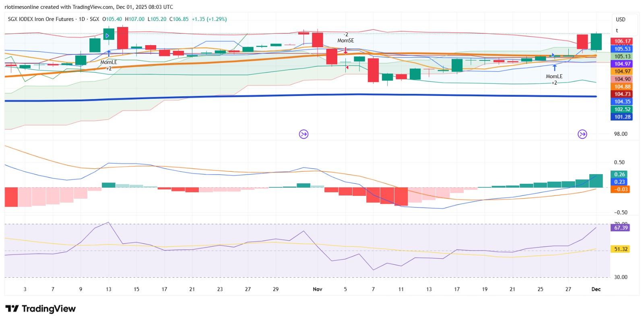Select the MomSE sell signal label

click(346, 40)
